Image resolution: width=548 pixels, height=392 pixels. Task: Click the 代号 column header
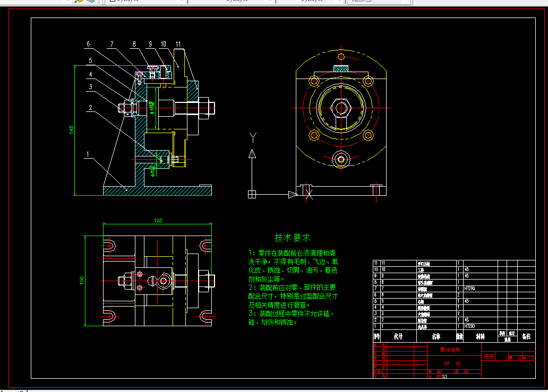click(398, 336)
